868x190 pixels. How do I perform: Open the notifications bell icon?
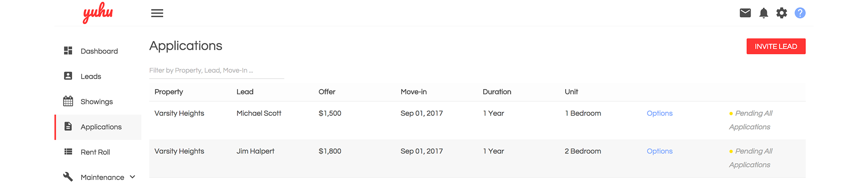point(764,13)
